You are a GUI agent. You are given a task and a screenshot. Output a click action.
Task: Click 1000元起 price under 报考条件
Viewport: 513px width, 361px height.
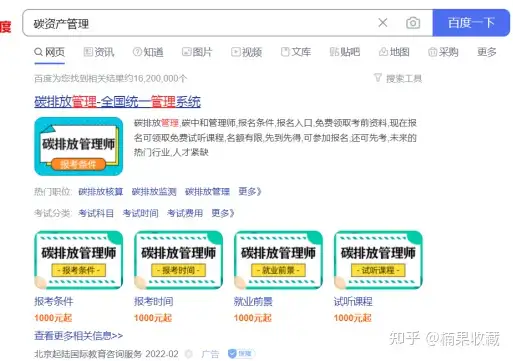point(53,318)
